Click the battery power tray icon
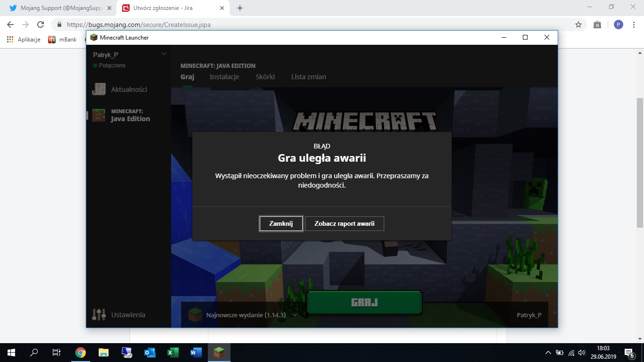The height and width of the screenshot is (362, 644). 560,353
